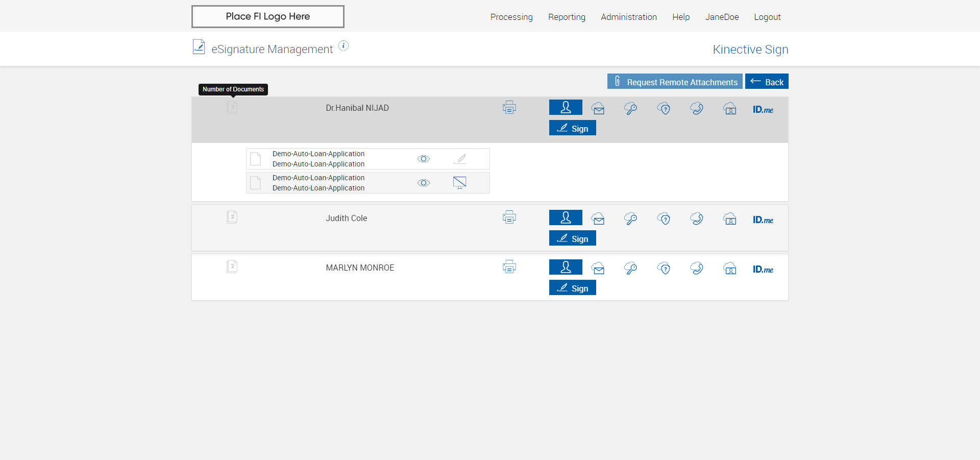Click ID.me verification for Judith Cole
The width and height of the screenshot is (980, 460).
point(763,220)
